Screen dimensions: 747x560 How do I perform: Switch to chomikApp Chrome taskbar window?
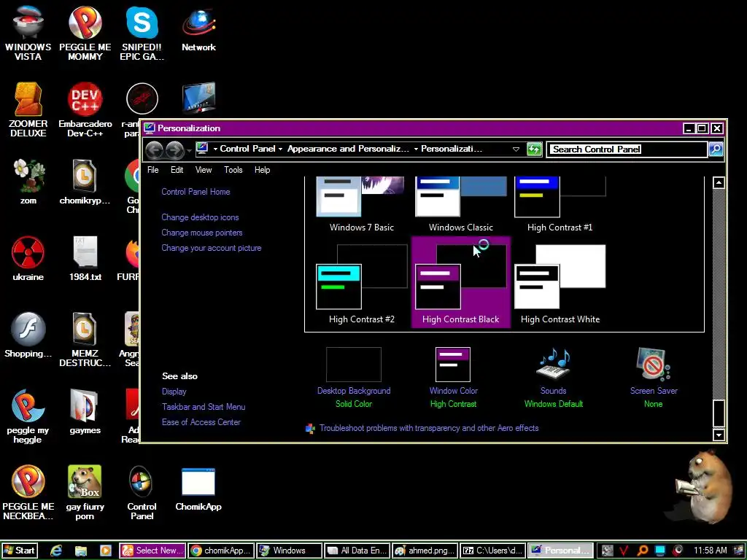[x=221, y=551]
